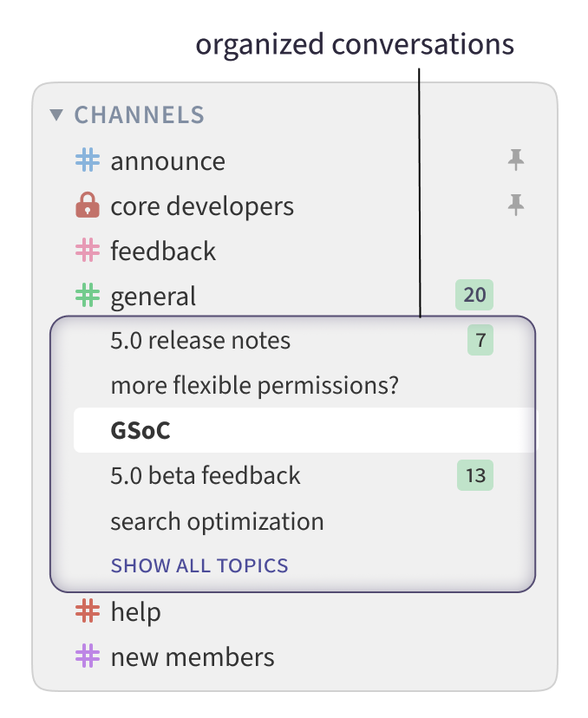Click the red hash icon beside help

(87, 612)
